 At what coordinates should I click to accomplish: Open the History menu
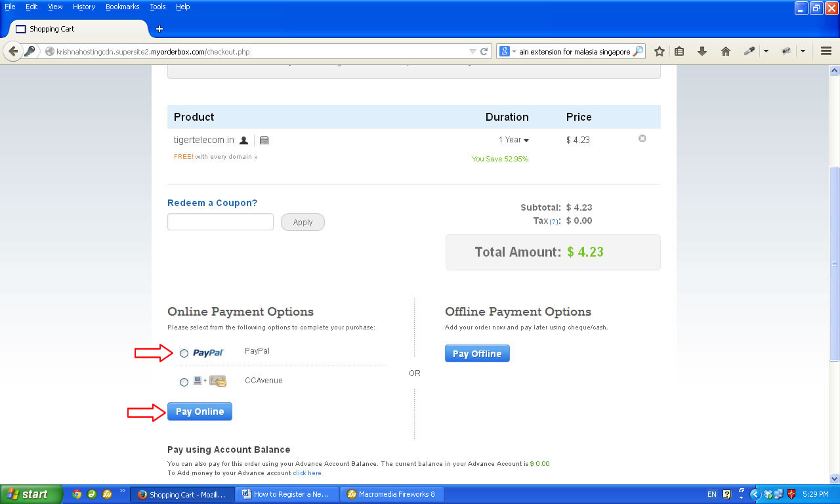pos(84,7)
